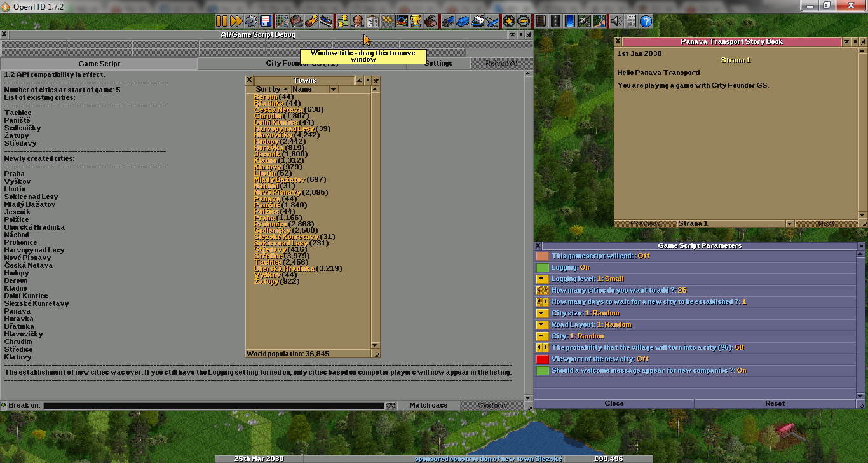This screenshot has height=463, width=868.
Task: Toggle the Logging setting box
Action: (542, 267)
